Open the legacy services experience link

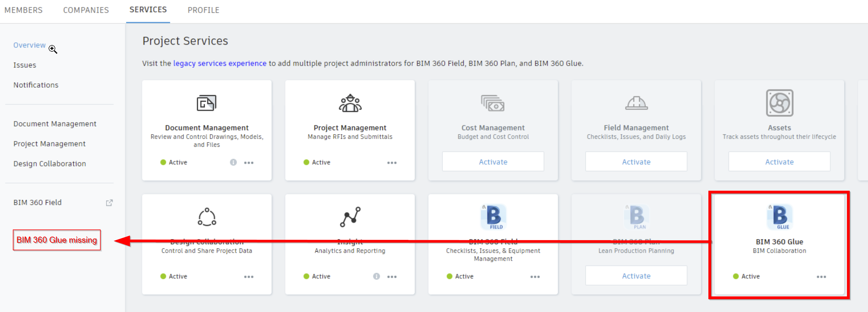(x=220, y=63)
